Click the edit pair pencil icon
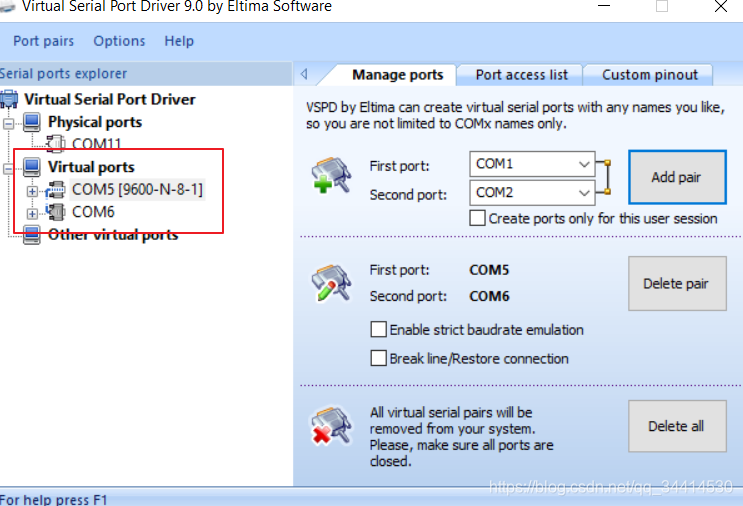Image resolution: width=743 pixels, height=506 pixels. click(x=331, y=283)
